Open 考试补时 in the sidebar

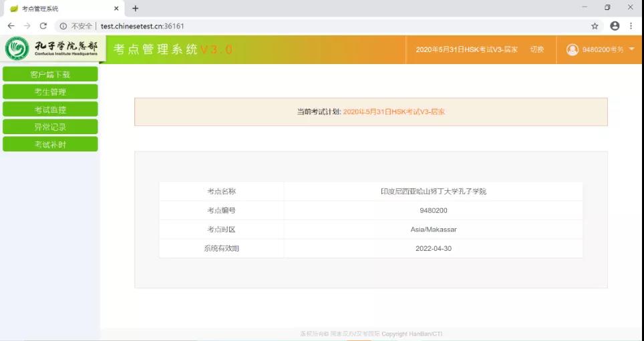[50, 144]
